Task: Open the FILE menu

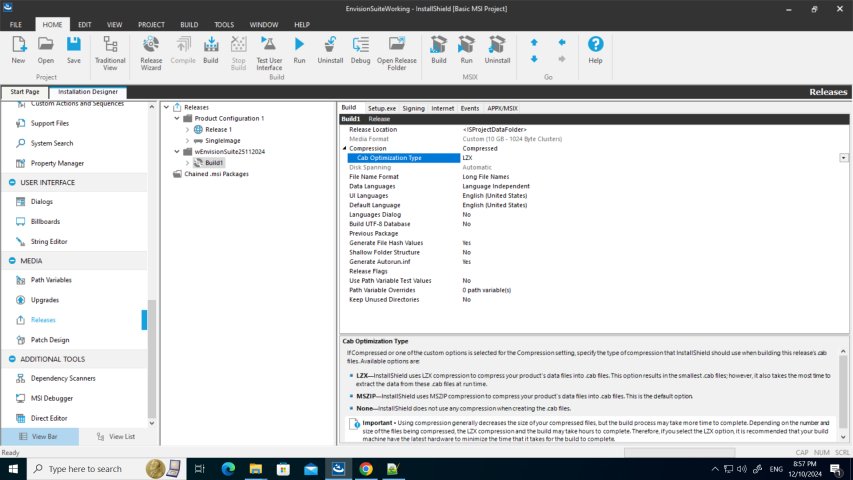Action: pyautogui.click(x=16, y=24)
